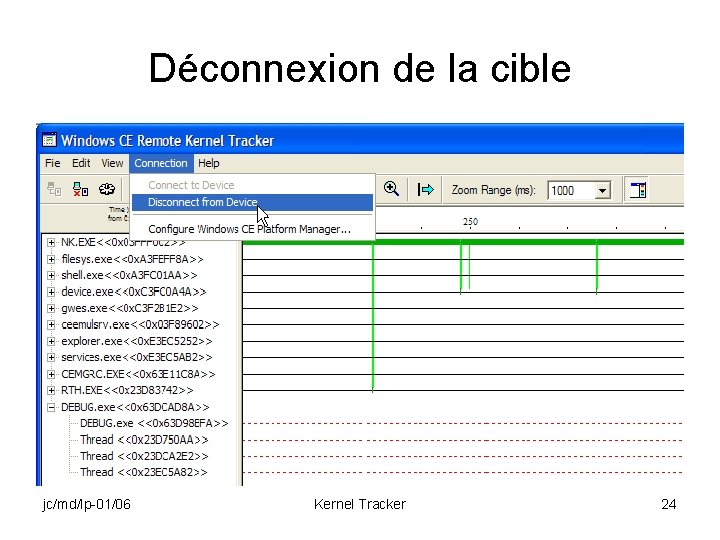Open the Edit menu
The height and width of the screenshot is (540, 720).
81,163
